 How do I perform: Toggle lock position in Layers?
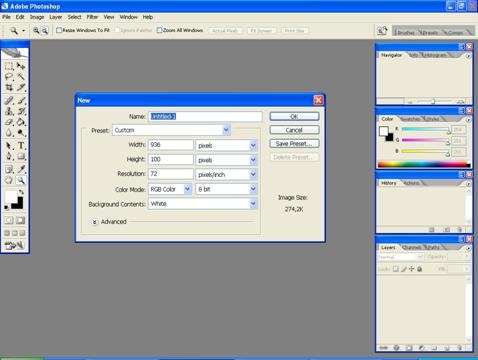(412, 269)
